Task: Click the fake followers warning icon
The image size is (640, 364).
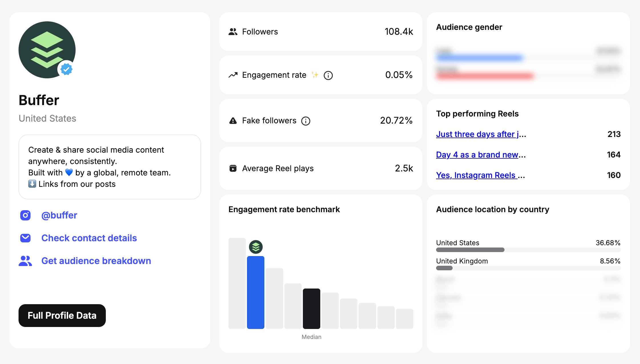Action: (x=233, y=120)
